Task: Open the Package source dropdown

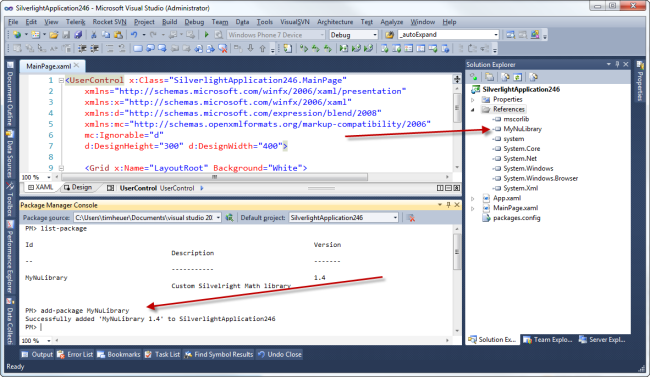Action: click(x=218, y=217)
